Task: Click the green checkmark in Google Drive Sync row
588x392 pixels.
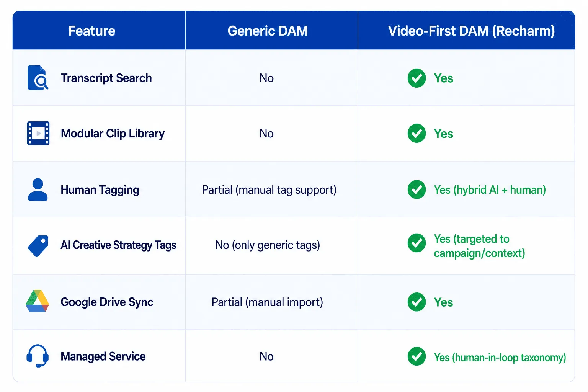Action: click(416, 302)
